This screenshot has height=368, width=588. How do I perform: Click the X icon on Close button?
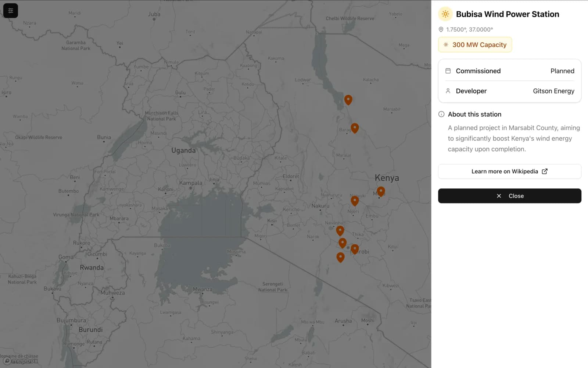[499, 196]
